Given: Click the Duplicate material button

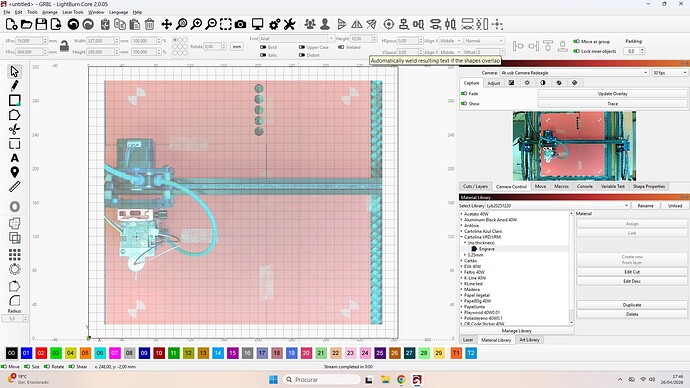Looking at the screenshot, I should point(632,305).
